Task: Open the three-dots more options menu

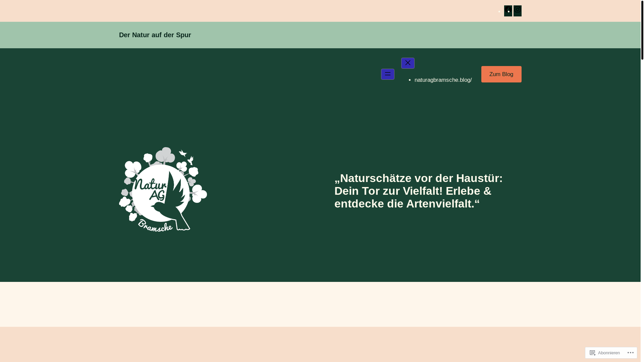Action: [x=630, y=353]
